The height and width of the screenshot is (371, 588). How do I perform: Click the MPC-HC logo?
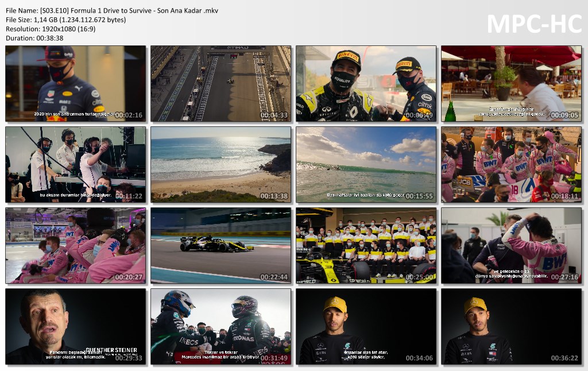point(534,24)
